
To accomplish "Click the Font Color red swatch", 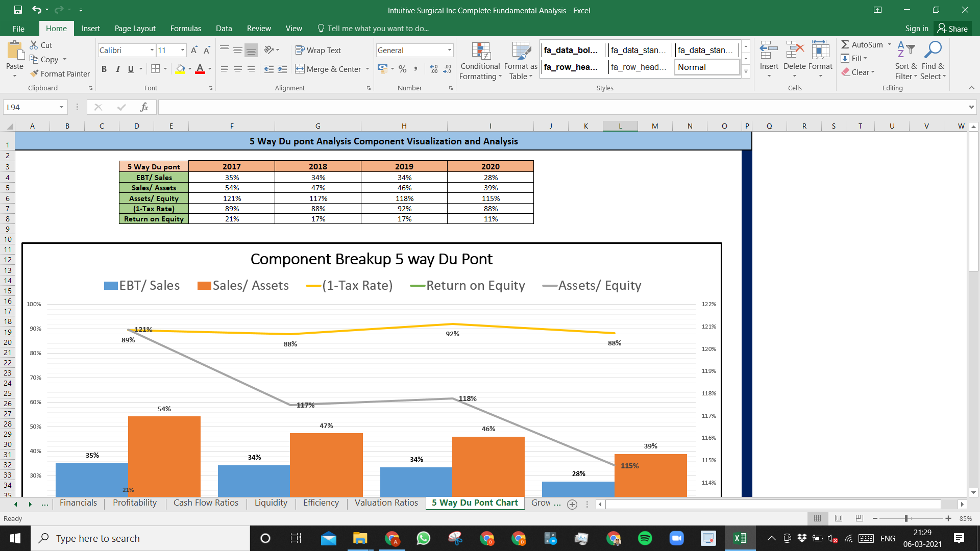I will pyautogui.click(x=200, y=69).
